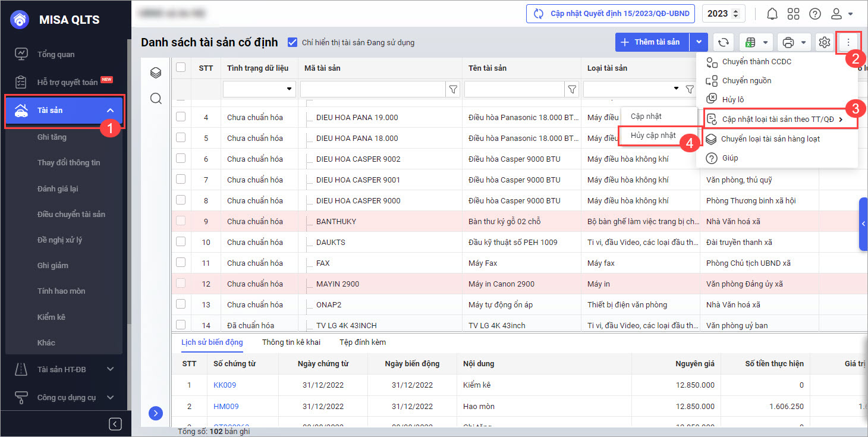Click the search magnifier icon in side panel

tap(156, 98)
